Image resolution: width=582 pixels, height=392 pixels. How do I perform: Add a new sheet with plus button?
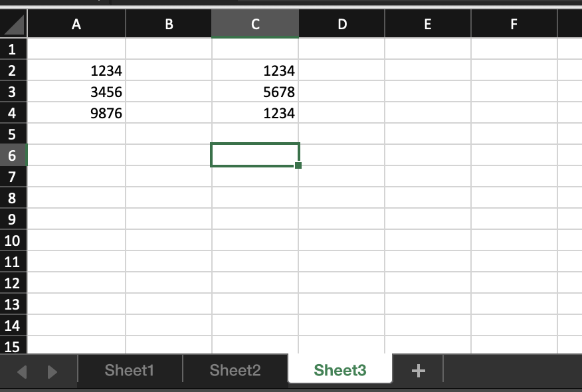(x=419, y=371)
